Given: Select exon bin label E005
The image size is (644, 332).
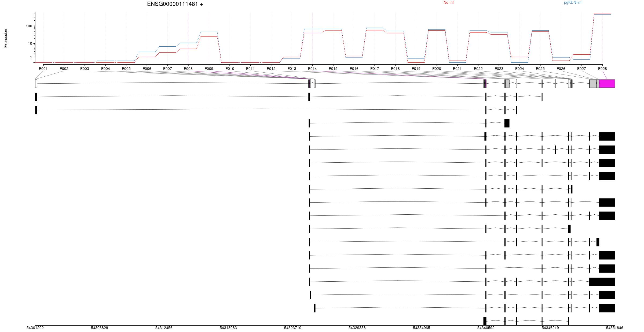Looking at the screenshot, I should [x=126, y=69].
